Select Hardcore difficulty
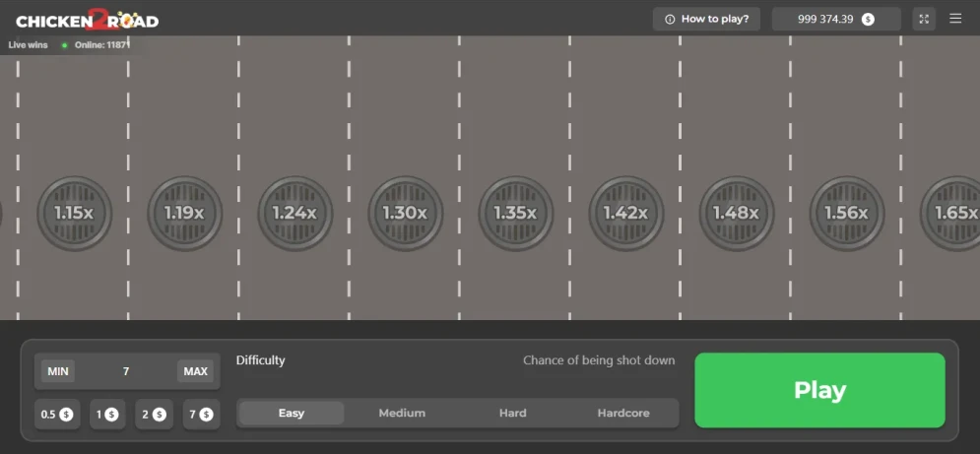 click(623, 414)
